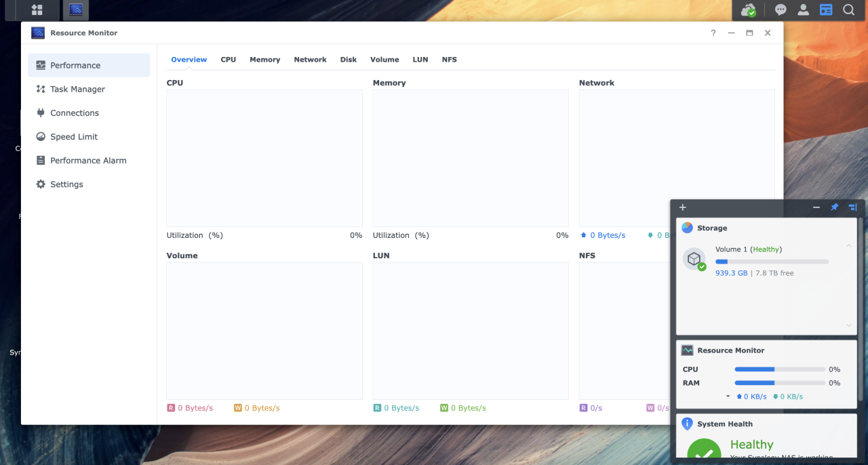
Task: Switch to the LUN tab
Action: [420, 60]
